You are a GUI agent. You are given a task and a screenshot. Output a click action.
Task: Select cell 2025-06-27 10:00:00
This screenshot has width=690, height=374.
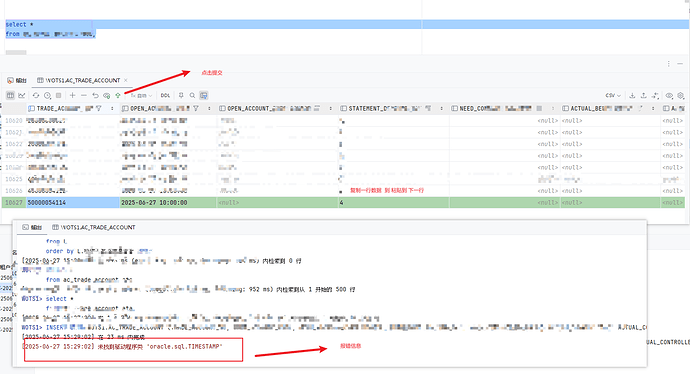168,202
